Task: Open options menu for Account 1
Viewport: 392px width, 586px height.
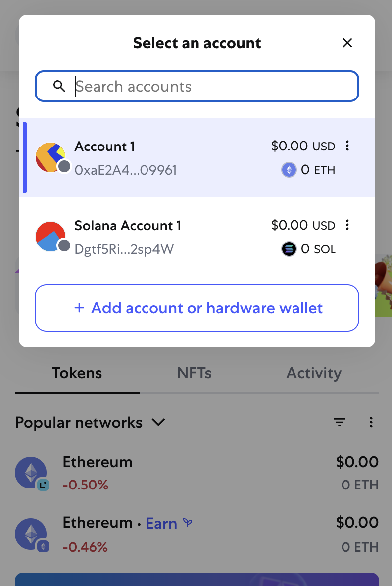Action: tap(347, 146)
